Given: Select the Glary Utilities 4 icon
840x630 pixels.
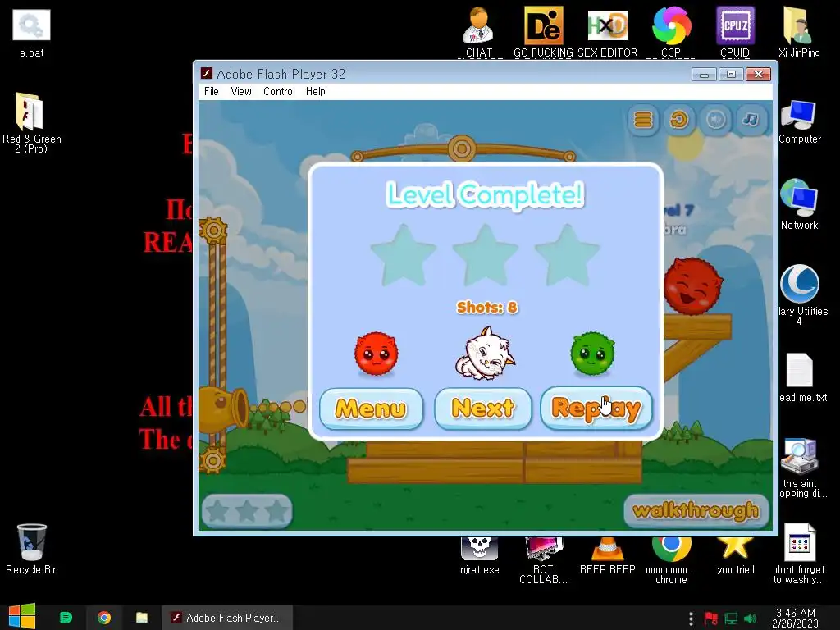Looking at the screenshot, I should point(801,294).
